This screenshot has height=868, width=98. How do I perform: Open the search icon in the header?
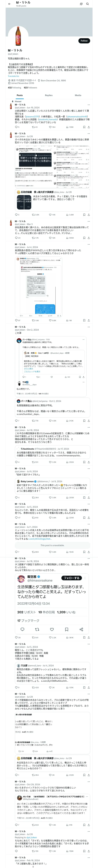88,4
